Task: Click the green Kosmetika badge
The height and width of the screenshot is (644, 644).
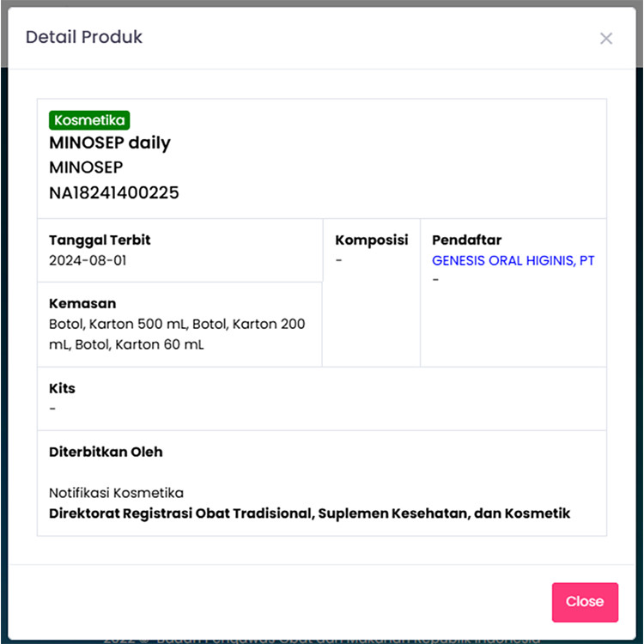Action: pos(89,120)
